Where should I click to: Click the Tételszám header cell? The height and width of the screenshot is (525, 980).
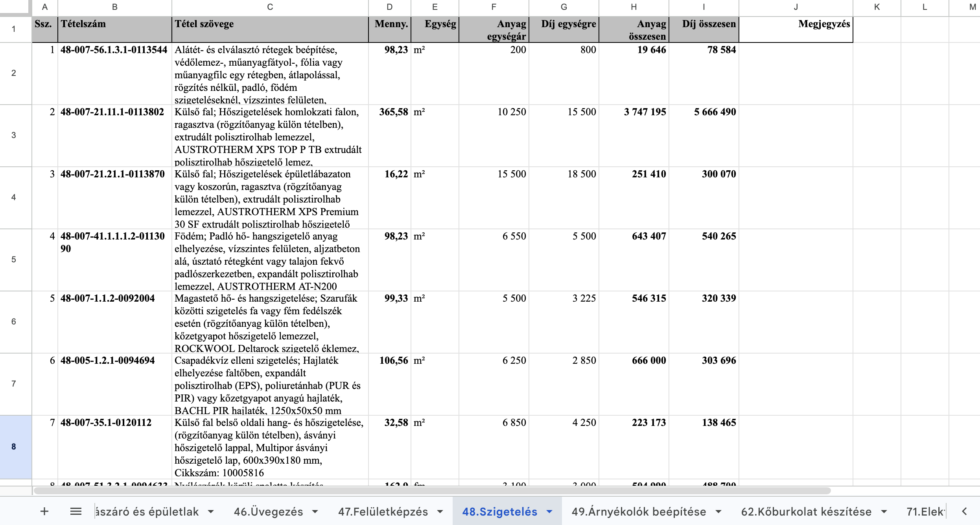tap(115, 29)
